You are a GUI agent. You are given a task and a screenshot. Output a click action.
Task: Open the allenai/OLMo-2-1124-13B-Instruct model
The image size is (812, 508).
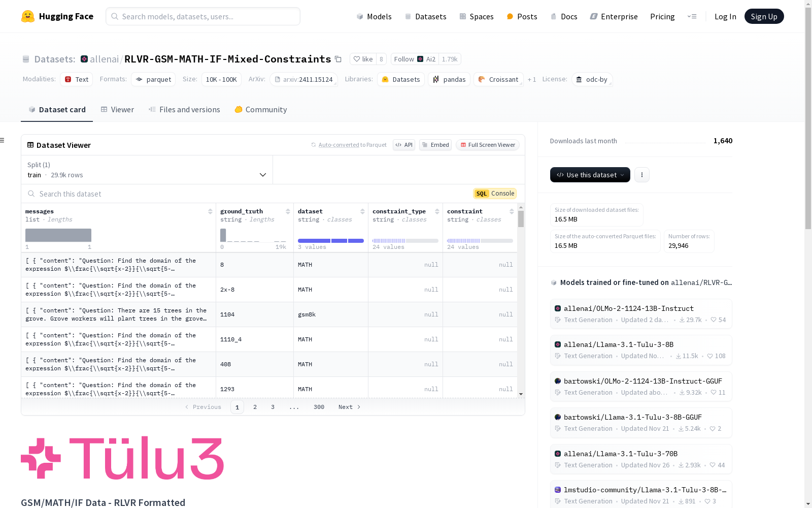pos(641,314)
